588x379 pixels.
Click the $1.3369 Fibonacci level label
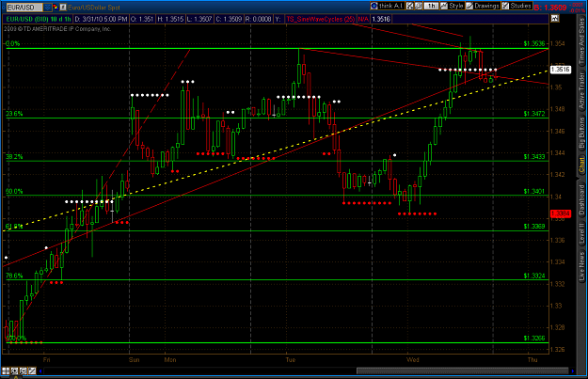pyautogui.click(x=534, y=226)
